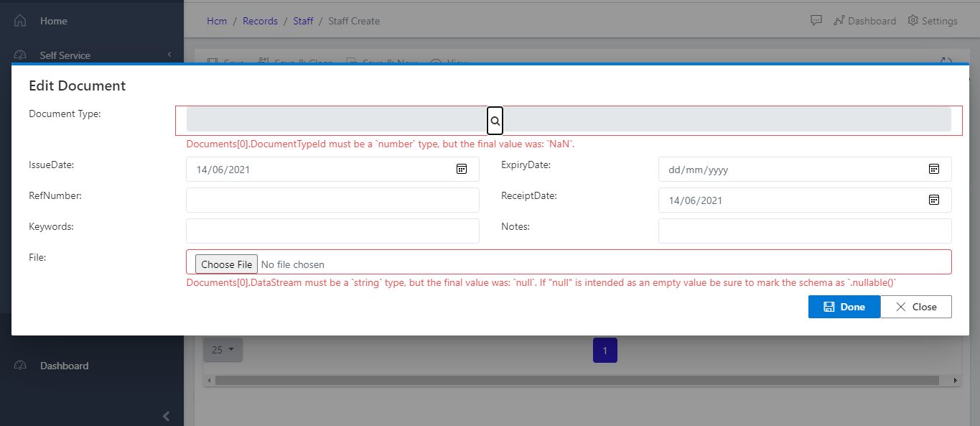Click the Document Type search magnifier icon

(x=495, y=121)
